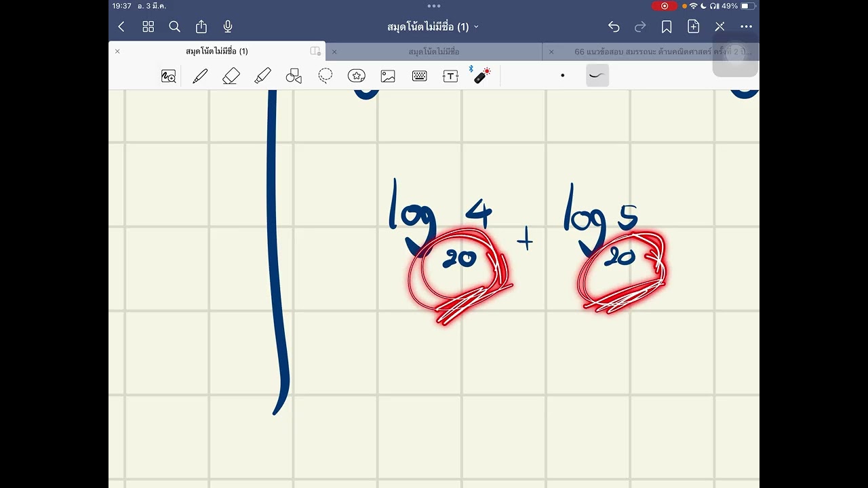Select the Text box tool
868x488 pixels.
pos(450,76)
